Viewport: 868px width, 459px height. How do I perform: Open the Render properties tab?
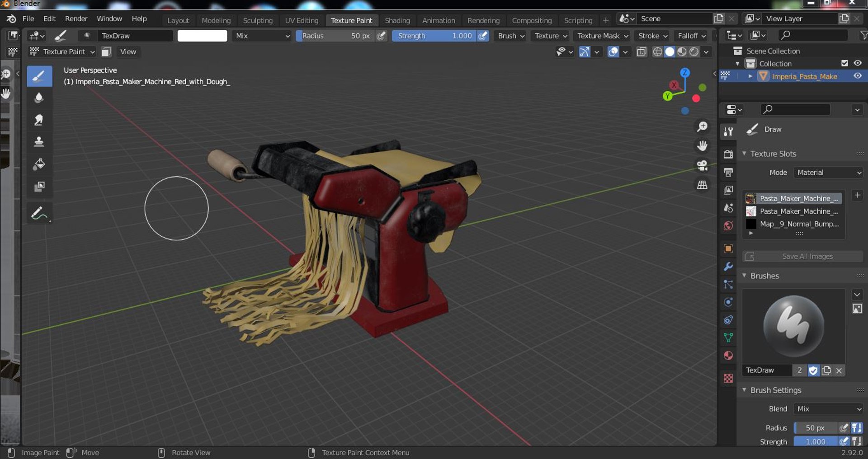pos(728,154)
